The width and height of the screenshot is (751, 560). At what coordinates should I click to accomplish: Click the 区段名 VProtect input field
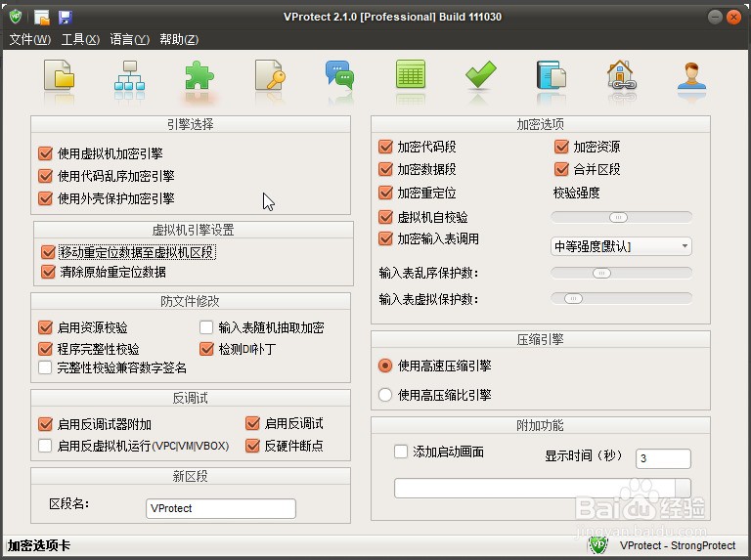(221, 508)
